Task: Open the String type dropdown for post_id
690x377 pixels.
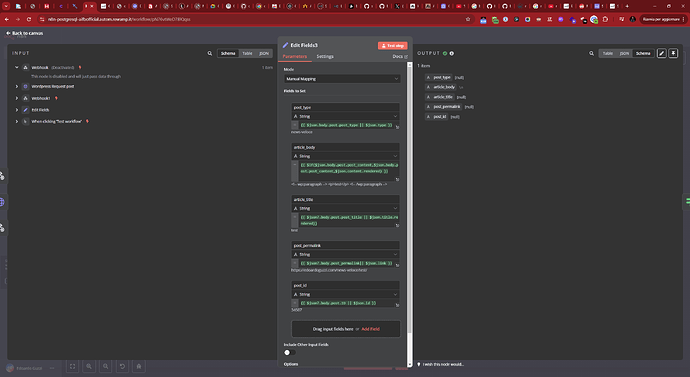Action: pyautogui.click(x=345, y=294)
